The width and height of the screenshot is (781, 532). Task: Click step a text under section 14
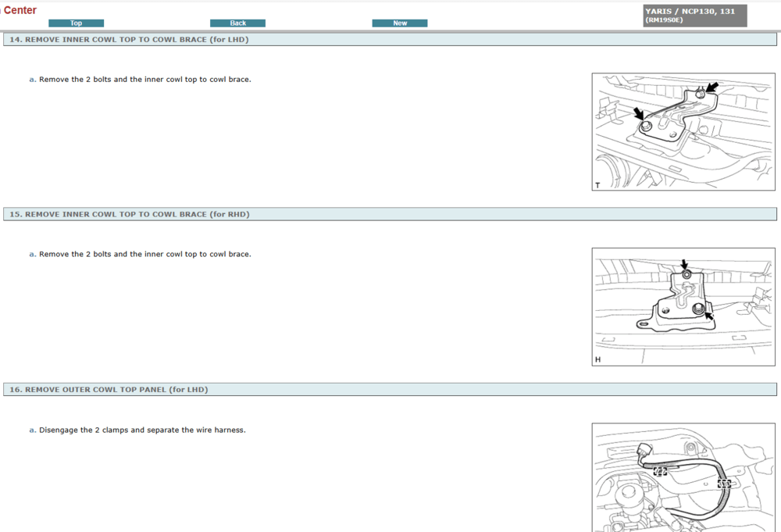pyautogui.click(x=144, y=80)
